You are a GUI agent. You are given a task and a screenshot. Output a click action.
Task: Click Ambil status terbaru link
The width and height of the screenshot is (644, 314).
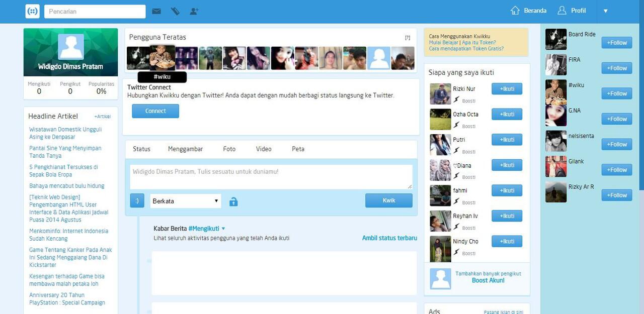[x=389, y=238]
